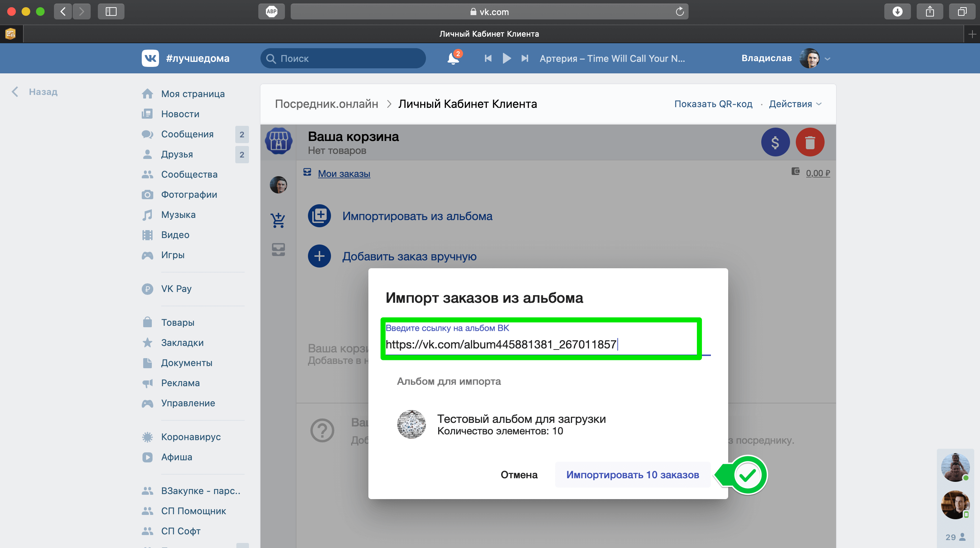Skip to next audio track

[x=525, y=58]
